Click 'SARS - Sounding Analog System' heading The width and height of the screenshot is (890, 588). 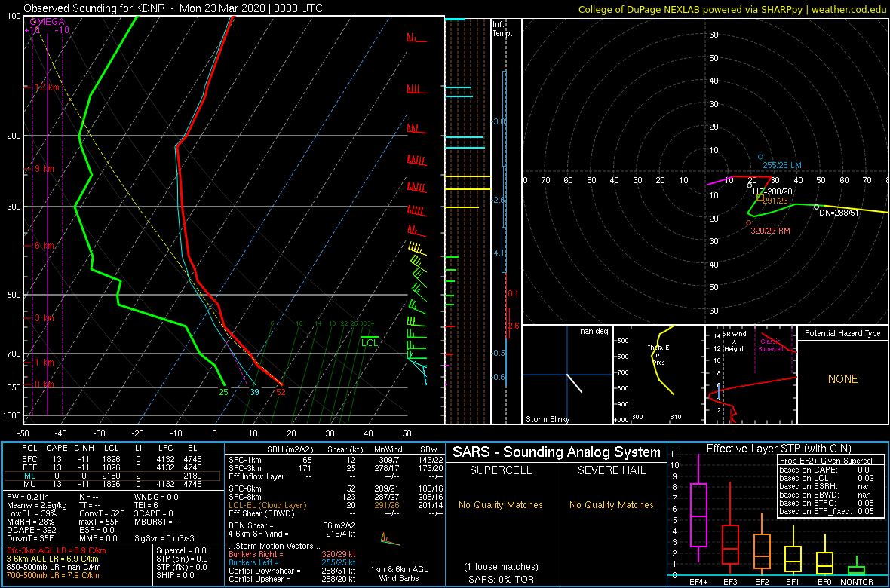pyautogui.click(x=557, y=452)
